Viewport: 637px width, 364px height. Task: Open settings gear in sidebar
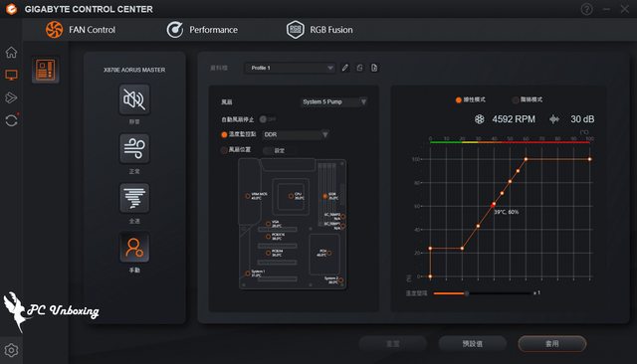(x=11, y=350)
